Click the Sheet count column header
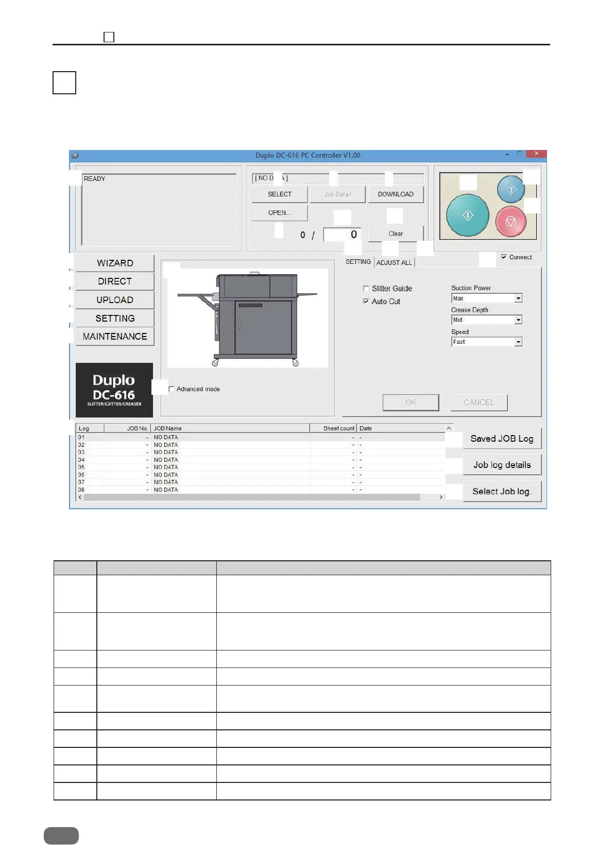 [333, 428]
